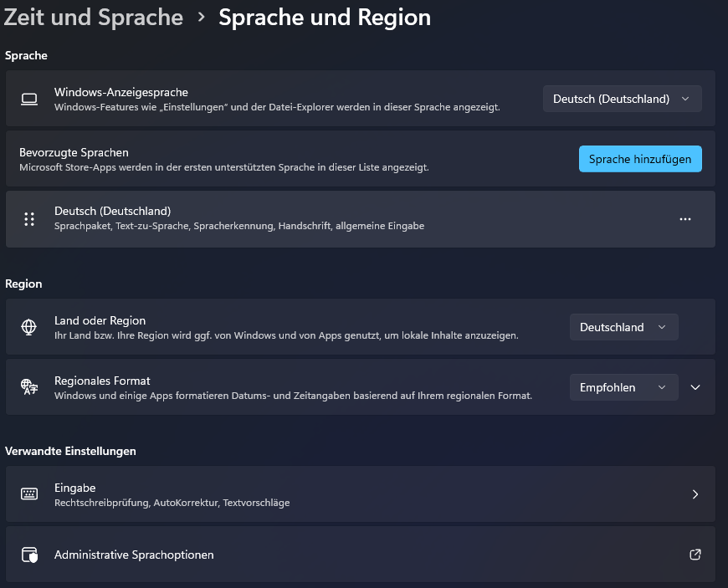
Task: Open the Windows-Anzeigesprache dropdown
Action: tap(622, 99)
